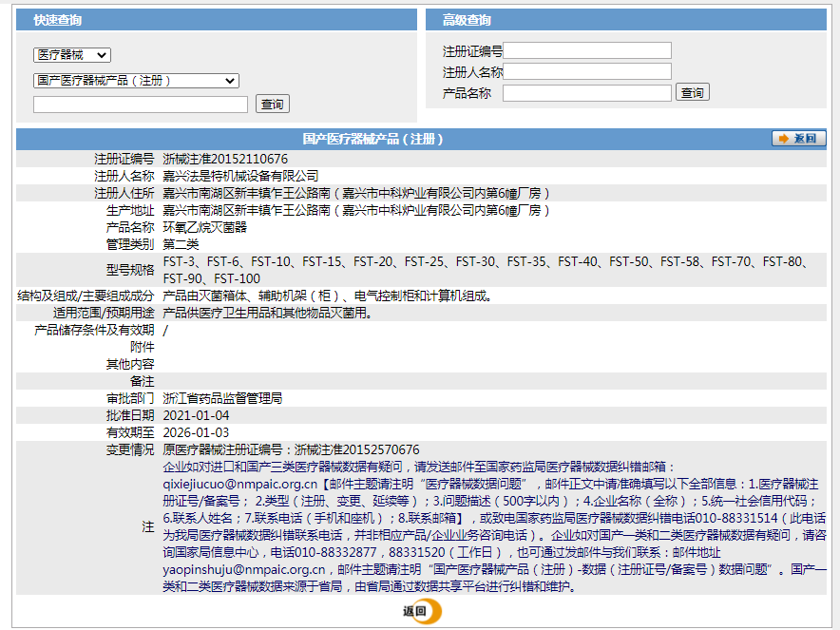Click the 变更情况 row label
Viewport: 840px width, 630px height.
click(130, 450)
